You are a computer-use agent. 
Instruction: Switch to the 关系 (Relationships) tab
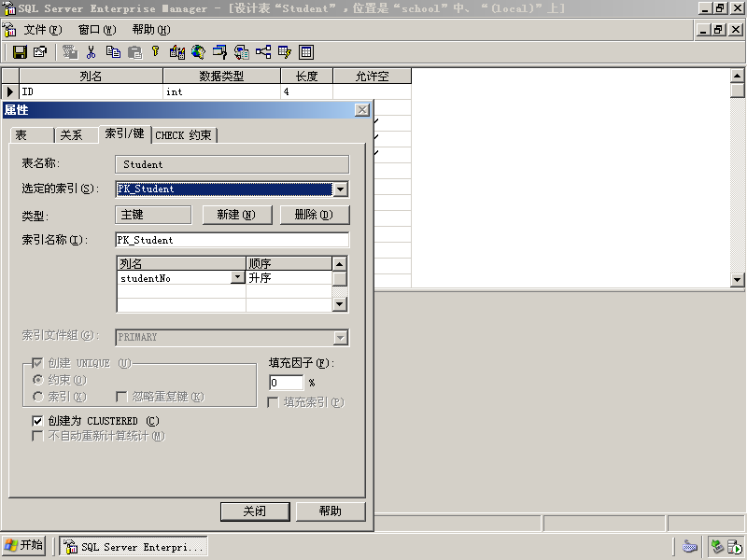[x=77, y=135]
